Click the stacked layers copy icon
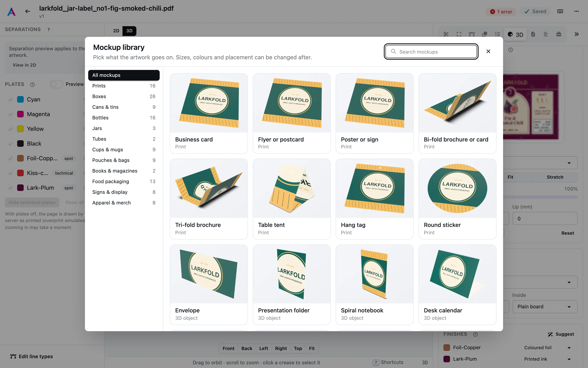This screenshot has width=588, height=368. point(484,34)
